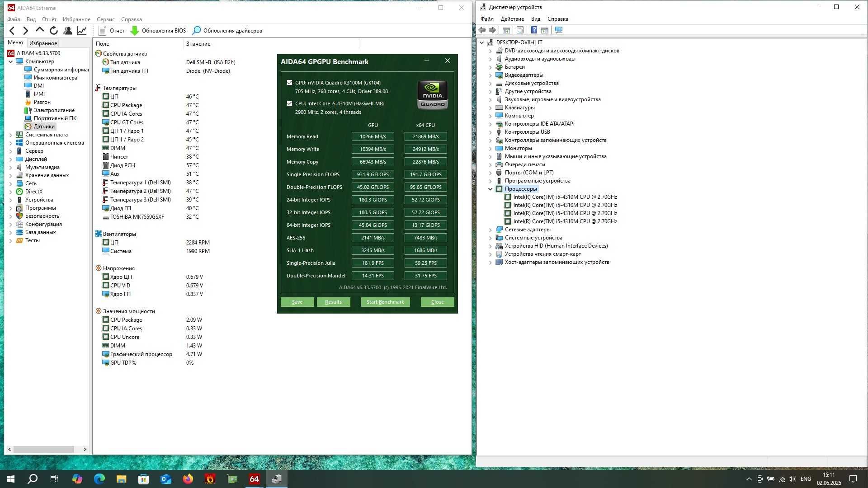
Task: Expand Сетевые адаптеры in Device Manager
Action: (x=490, y=230)
